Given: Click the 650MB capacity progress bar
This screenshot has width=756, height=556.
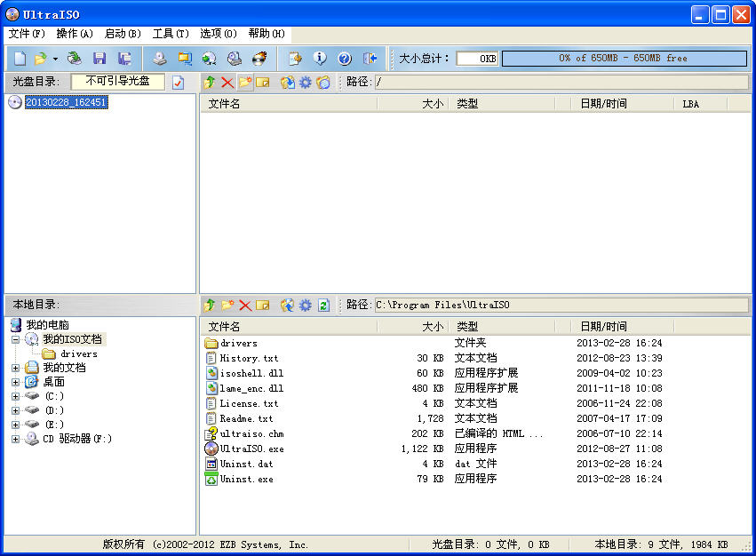Looking at the screenshot, I should 624,59.
